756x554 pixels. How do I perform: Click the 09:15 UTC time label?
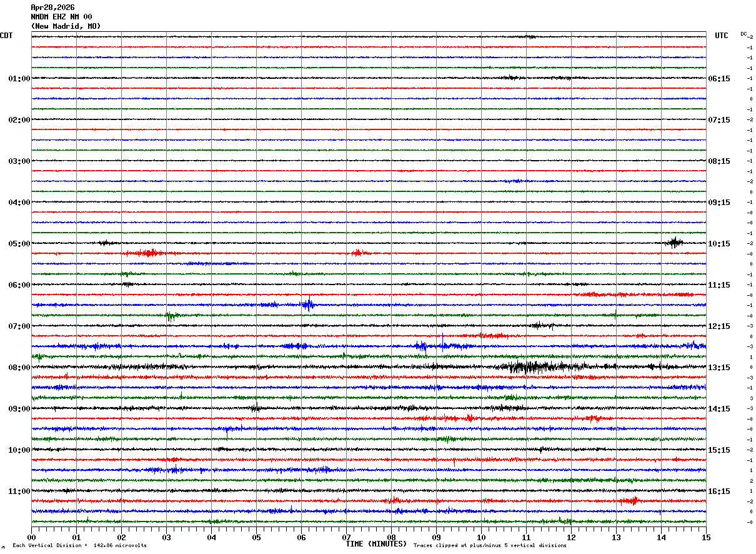click(719, 203)
